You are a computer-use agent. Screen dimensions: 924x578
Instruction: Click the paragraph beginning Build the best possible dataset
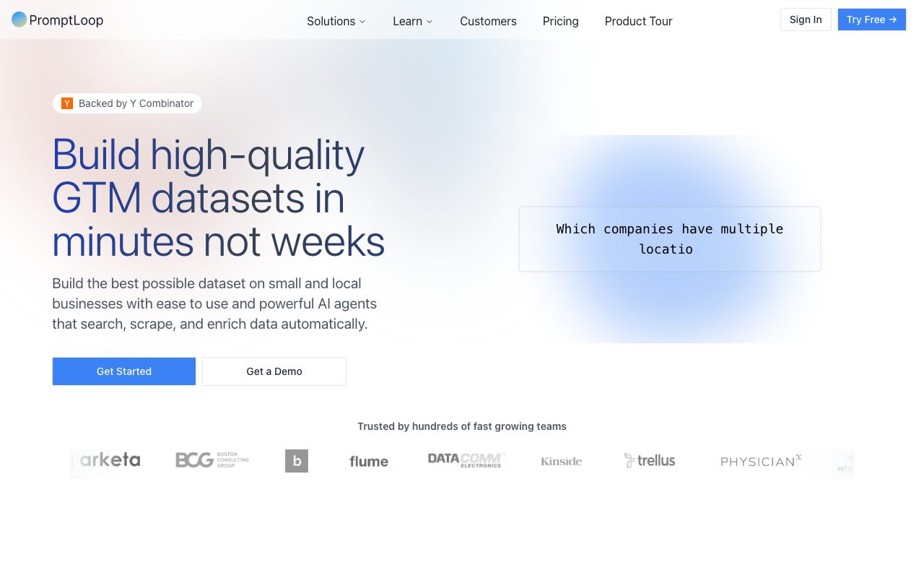coord(214,303)
